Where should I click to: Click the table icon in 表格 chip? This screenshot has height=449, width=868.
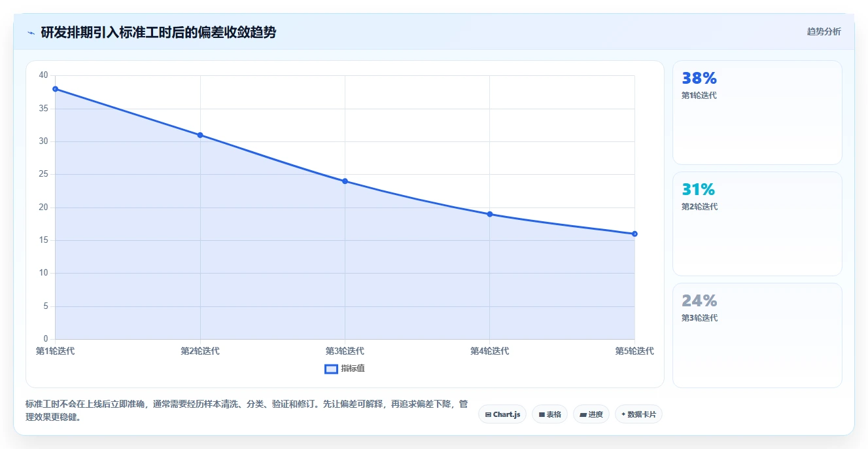point(542,415)
